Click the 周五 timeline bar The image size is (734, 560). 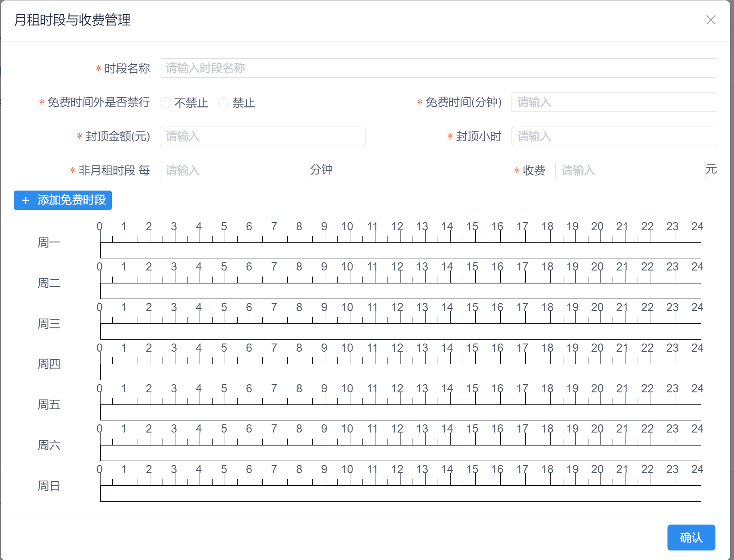[400, 412]
